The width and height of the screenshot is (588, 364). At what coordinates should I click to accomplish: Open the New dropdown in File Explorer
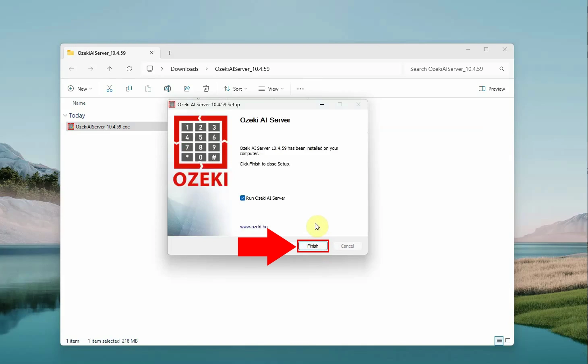(x=80, y=89)
